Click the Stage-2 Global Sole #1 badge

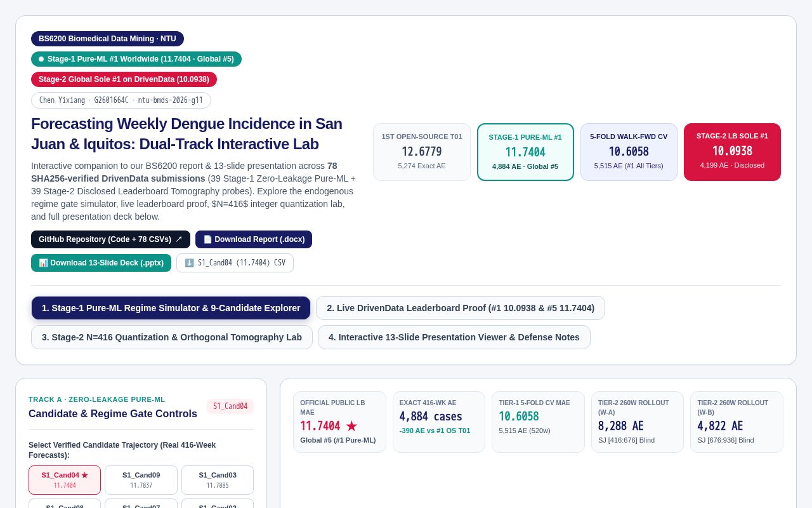point(124,79)
